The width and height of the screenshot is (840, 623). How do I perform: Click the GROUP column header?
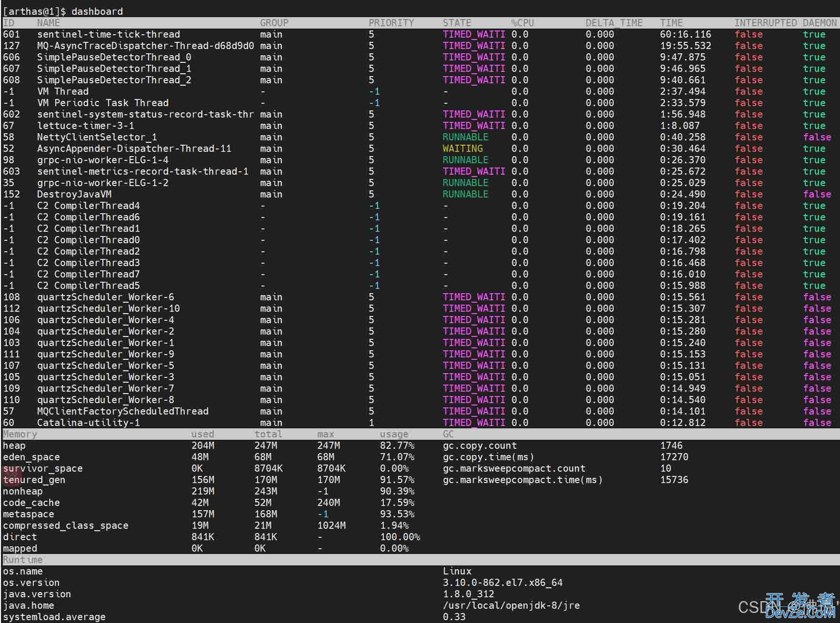[274, 23]
